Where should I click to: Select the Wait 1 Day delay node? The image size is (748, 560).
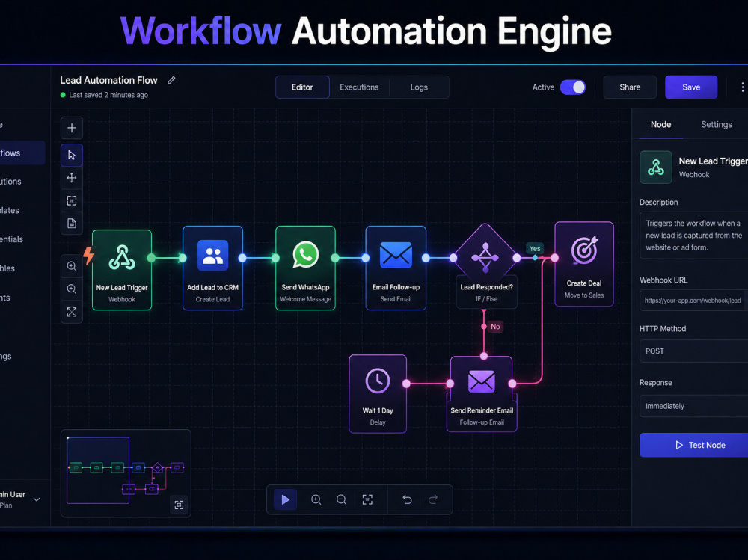(x=378, y=394)
